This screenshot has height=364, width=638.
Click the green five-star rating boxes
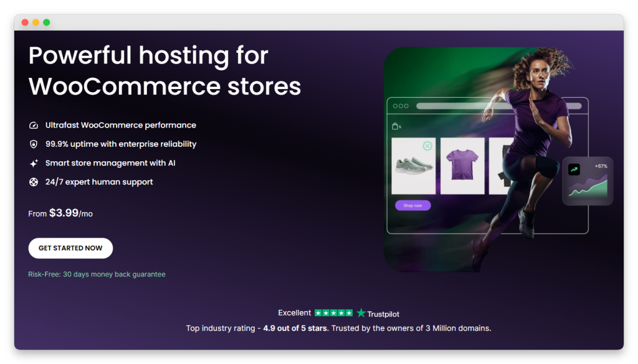pos(334,313)
